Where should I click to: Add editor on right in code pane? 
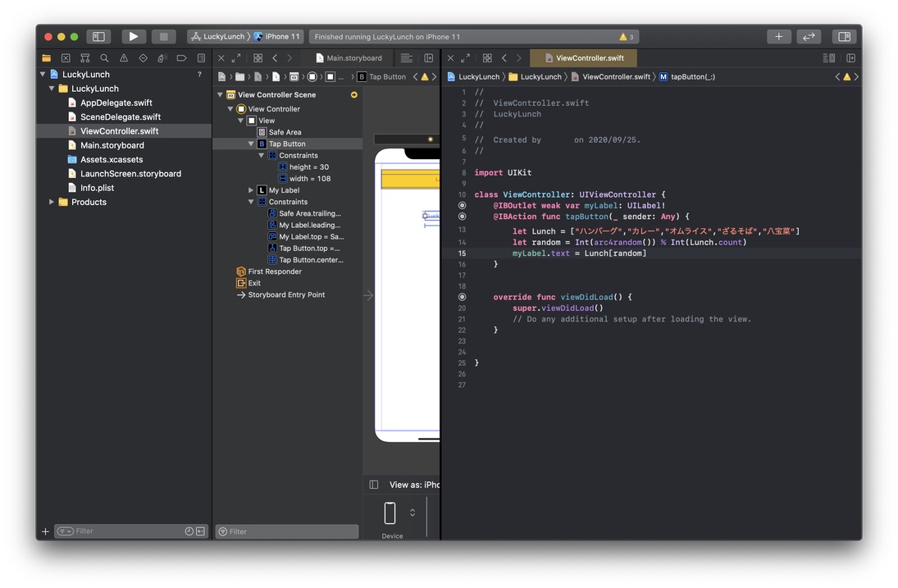(851, 58)
